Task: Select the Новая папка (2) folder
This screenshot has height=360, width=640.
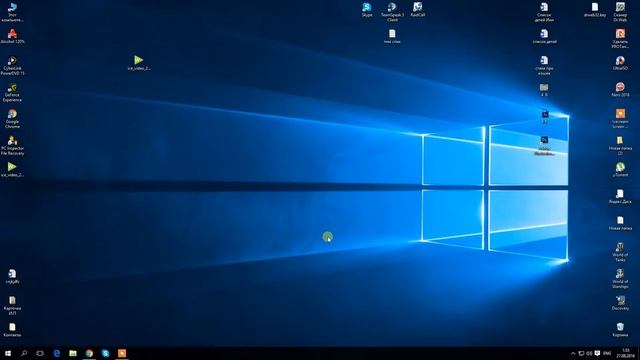Action: click(620, 146)
